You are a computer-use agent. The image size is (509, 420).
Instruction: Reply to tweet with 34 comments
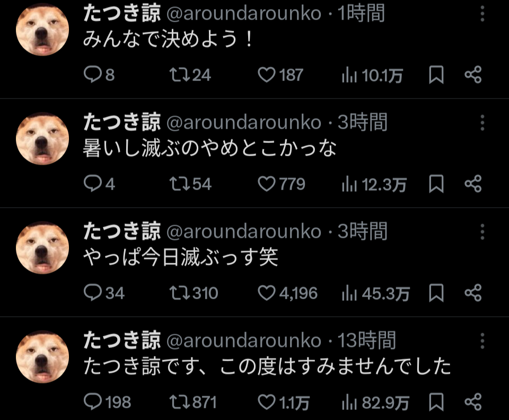(x=104, y=293)
